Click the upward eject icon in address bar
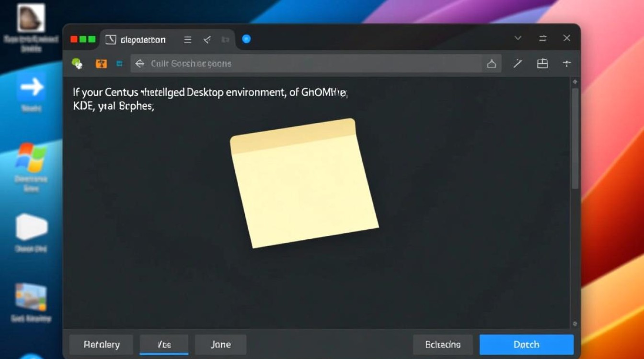Viewport: 644px width, 359px height. click(x=492, y=64)
